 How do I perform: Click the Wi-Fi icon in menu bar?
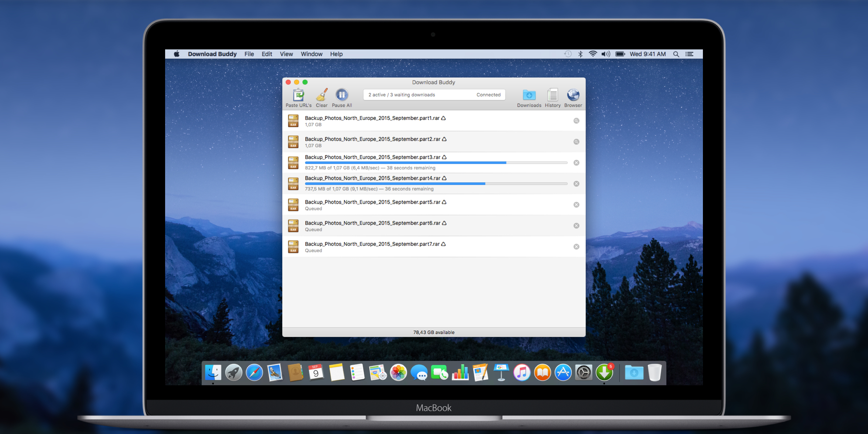point(593,54)
